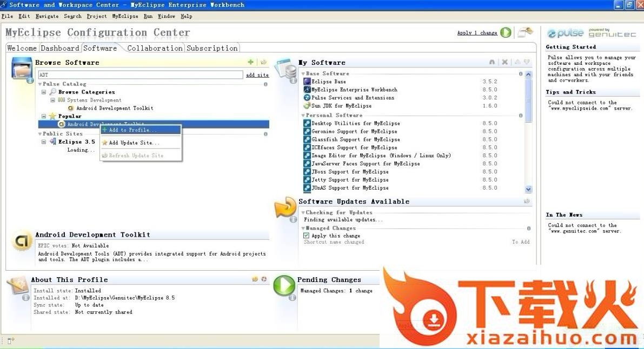Click the pulse logo in the right panel

[566, 33]
